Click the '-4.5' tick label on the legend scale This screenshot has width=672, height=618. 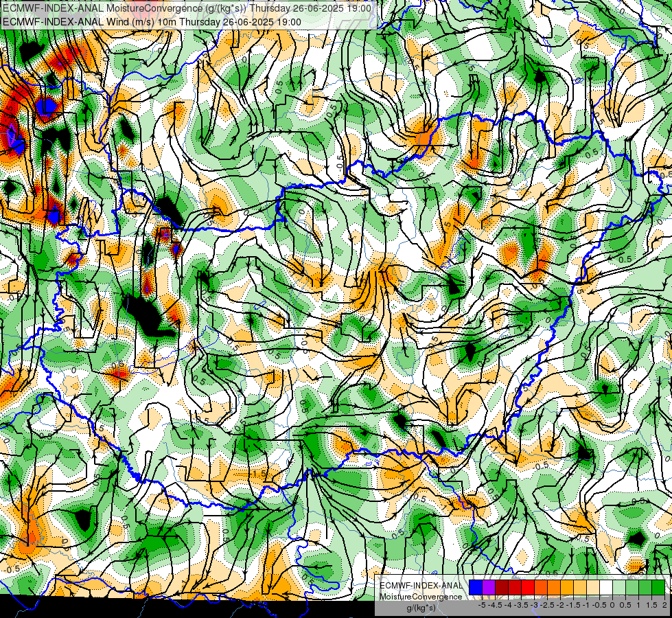496,605
